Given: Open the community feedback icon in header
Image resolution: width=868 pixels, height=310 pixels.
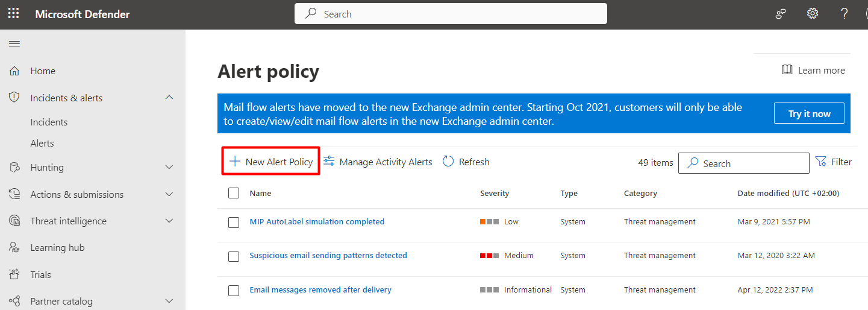Looking at the screenshot, I should (x=781, y=14).
